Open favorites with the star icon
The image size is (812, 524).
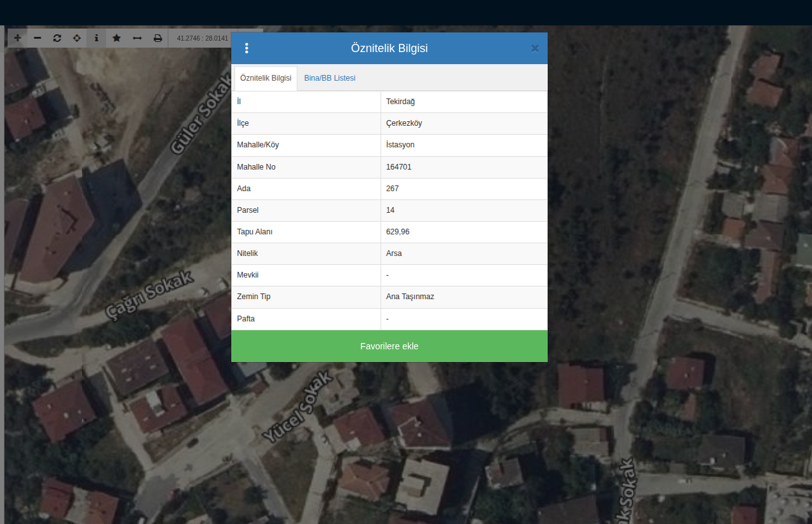pos(117,38)
